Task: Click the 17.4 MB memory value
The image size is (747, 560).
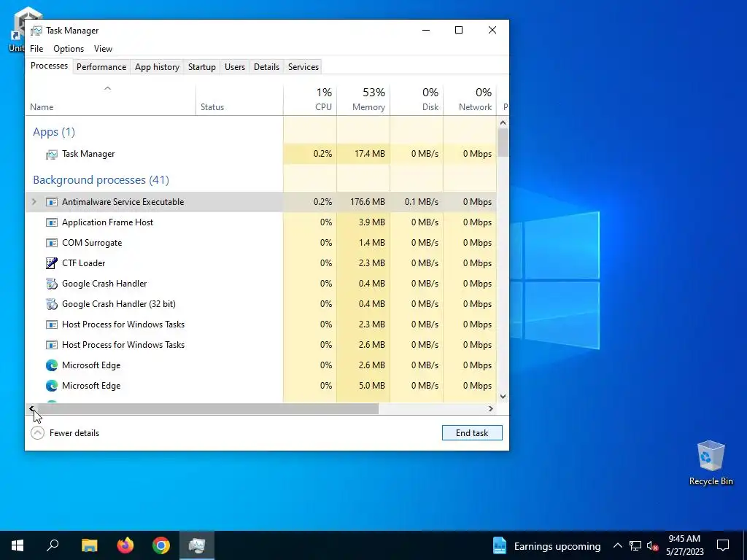Action: 370,154
